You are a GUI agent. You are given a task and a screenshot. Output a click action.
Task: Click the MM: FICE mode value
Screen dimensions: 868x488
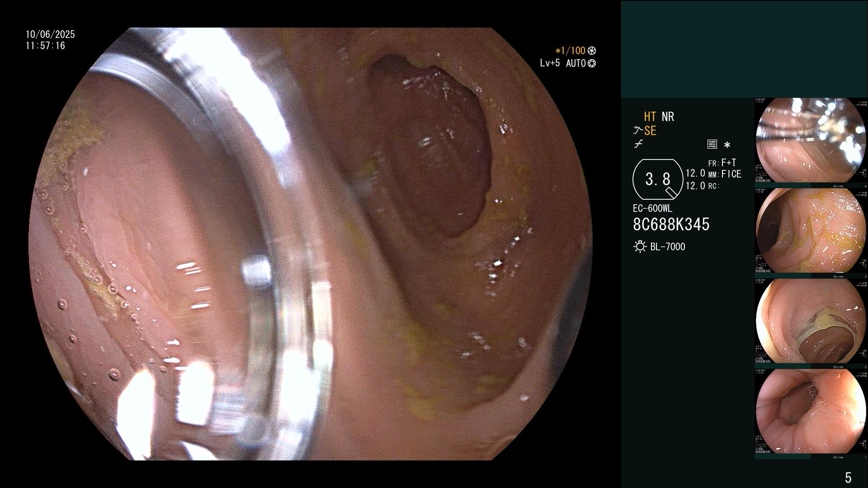[725, 174]
